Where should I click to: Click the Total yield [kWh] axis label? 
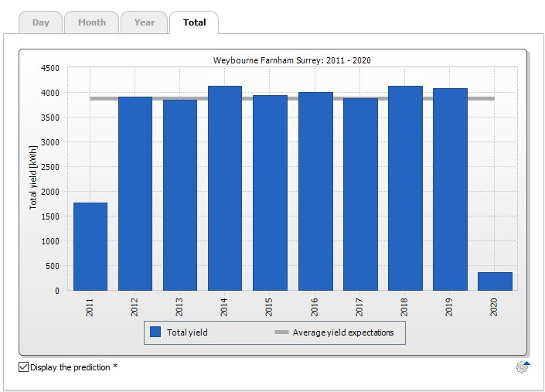tap(32, 178)
